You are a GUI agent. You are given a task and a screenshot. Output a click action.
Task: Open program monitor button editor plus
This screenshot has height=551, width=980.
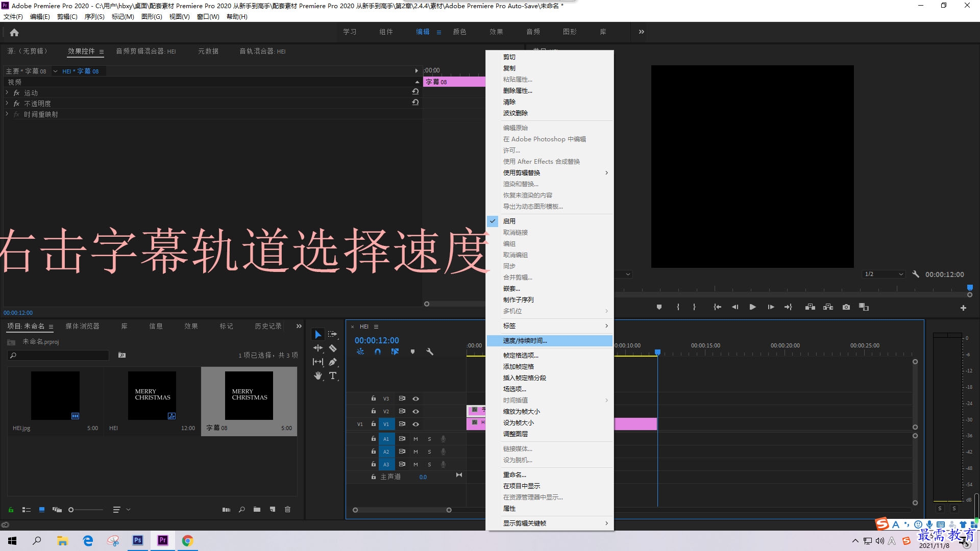(x=963, y=308)
